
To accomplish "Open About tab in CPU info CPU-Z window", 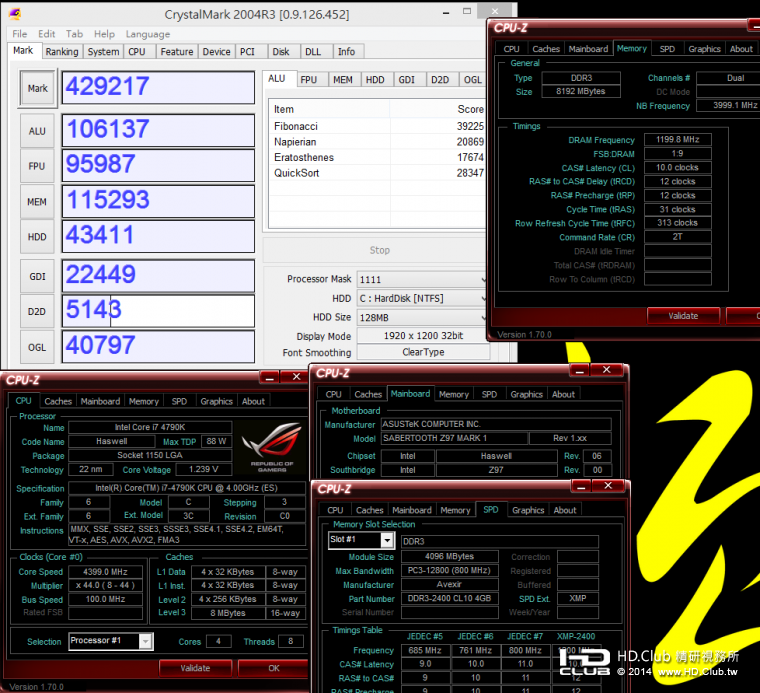I will tap(253, 401).
